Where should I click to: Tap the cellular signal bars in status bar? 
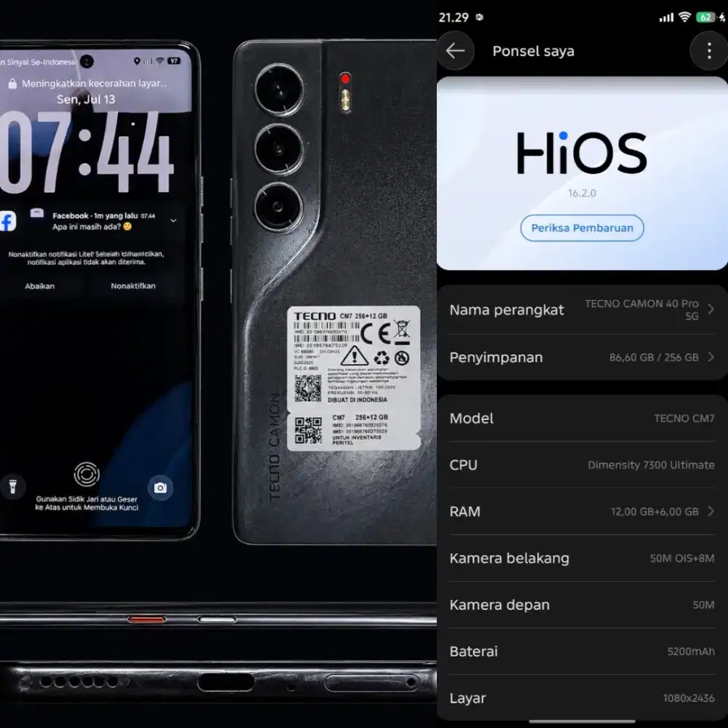pos(666,17)
